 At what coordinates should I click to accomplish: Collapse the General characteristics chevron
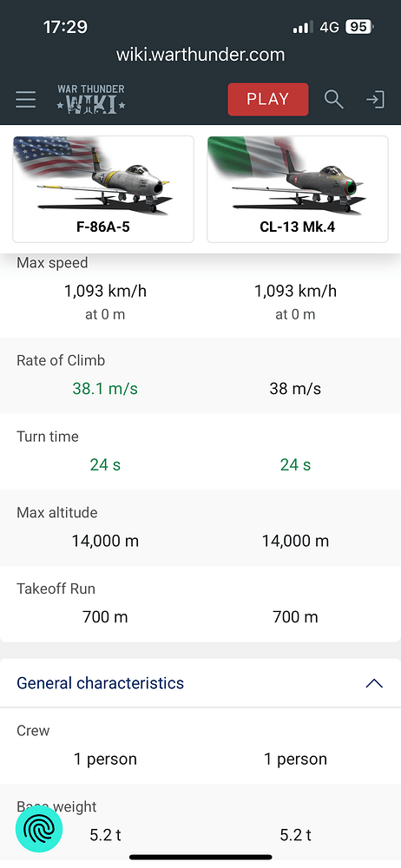374,683
